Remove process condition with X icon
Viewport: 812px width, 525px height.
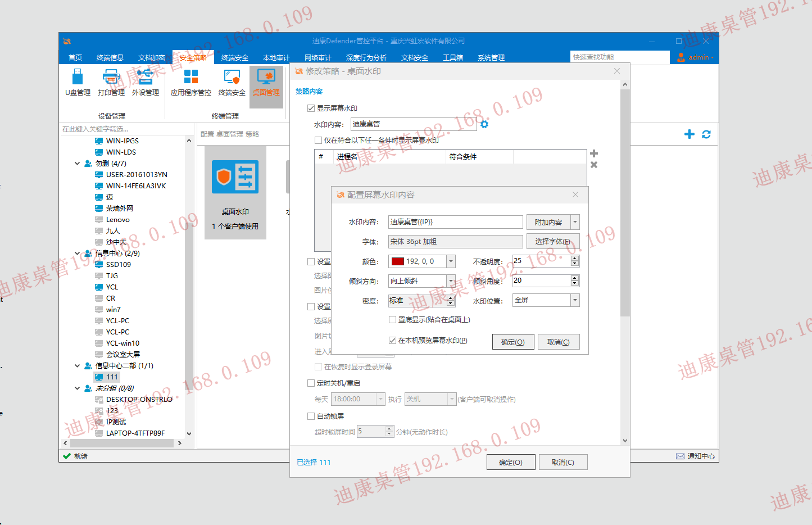594,165
